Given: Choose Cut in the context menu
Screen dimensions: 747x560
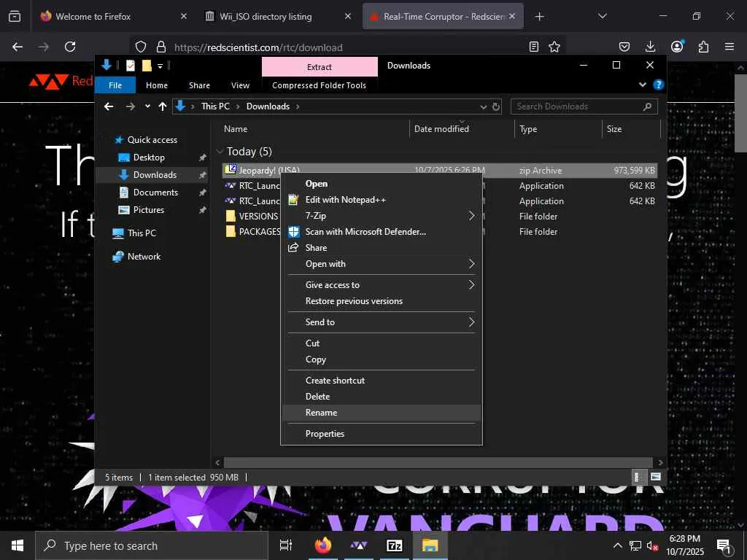Looking at the screenshot, I should pos(381,343).
